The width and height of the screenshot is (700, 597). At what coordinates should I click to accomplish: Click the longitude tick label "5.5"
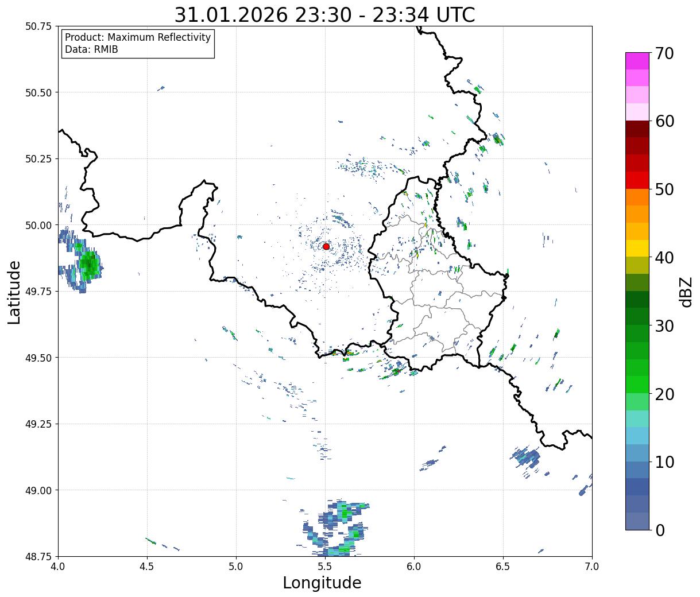325,567
